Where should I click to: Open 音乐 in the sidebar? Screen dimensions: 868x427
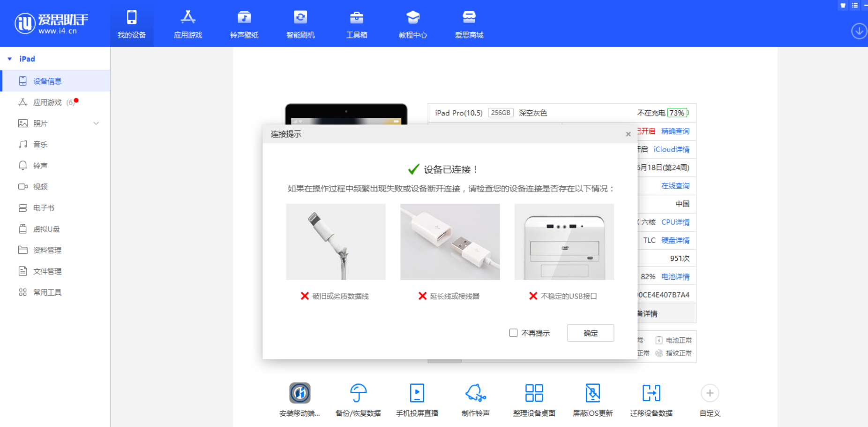(x=55, y=145)
